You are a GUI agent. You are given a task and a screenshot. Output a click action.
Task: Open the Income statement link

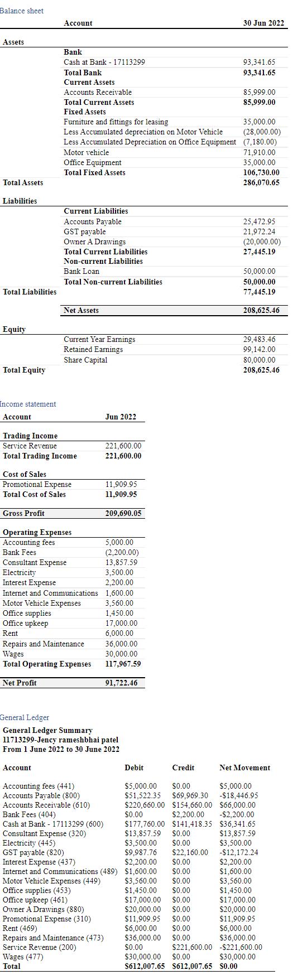(x=28, y=404)
